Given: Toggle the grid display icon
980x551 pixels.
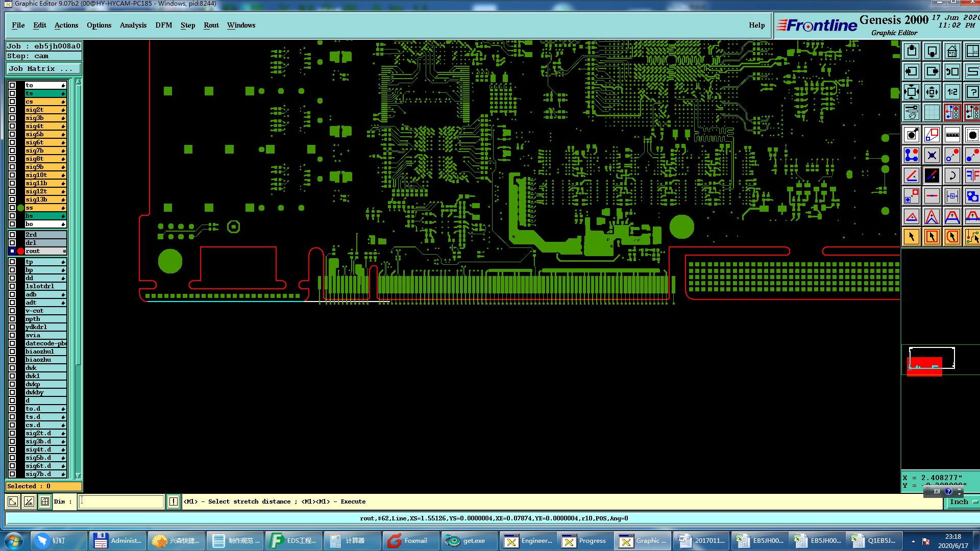Looking at the screenshot, I should click(932, 112).
